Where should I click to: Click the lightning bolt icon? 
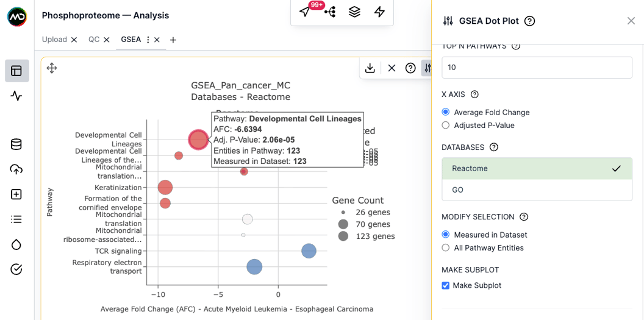379,12
